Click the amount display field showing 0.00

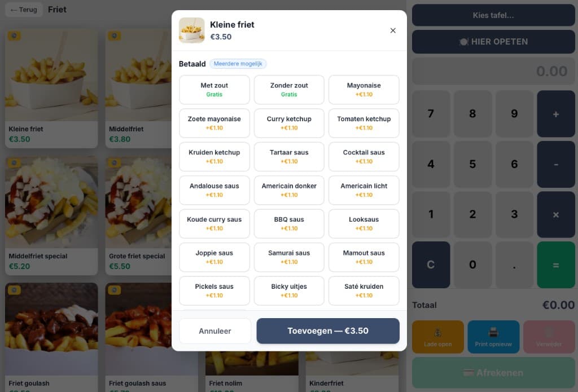[x=493, y=71]
